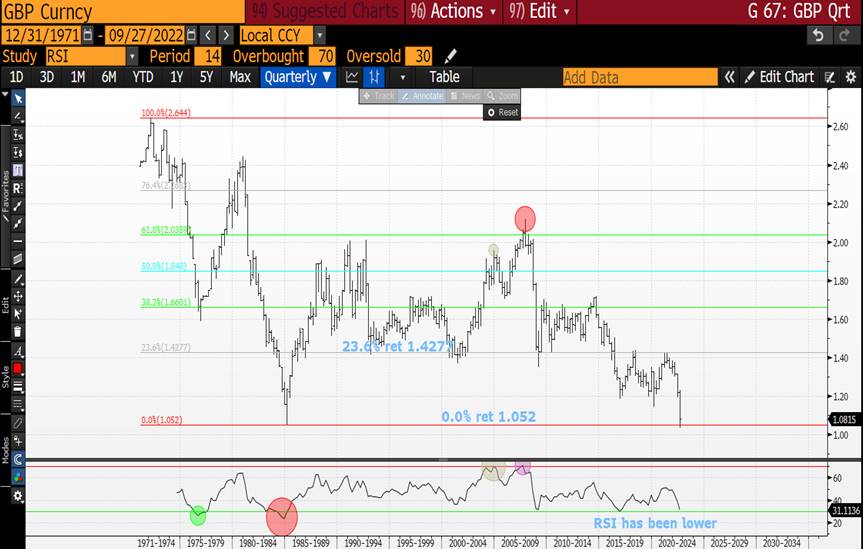Select the 3D range tab
This screenshot has width=863, height=549.
(x=47, y=77)
